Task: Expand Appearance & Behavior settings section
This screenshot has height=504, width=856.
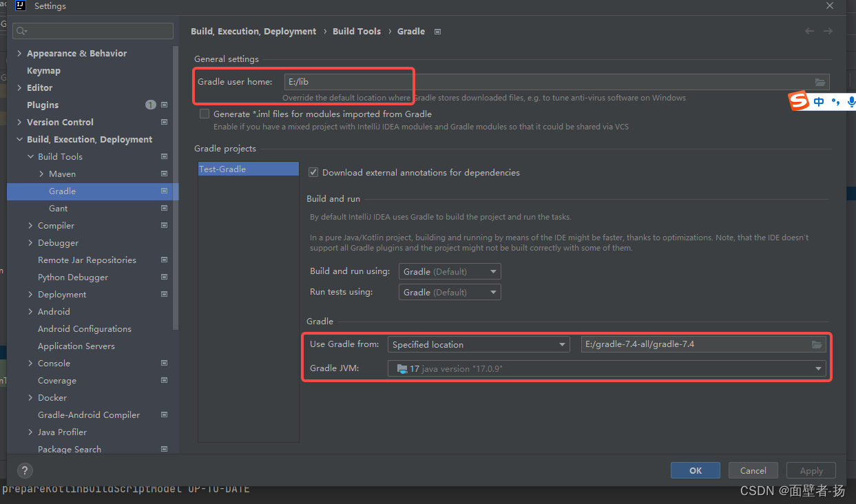Action: point(19,53)
